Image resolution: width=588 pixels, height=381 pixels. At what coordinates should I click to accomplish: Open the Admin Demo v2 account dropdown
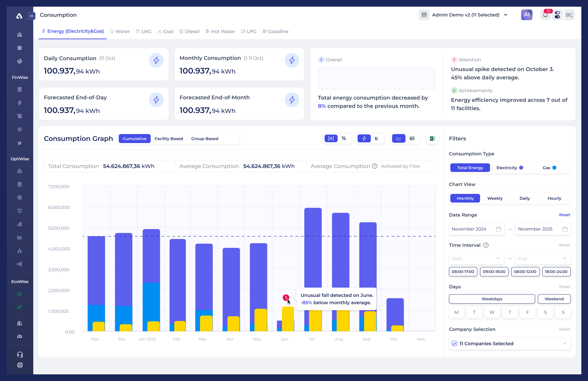465,15
